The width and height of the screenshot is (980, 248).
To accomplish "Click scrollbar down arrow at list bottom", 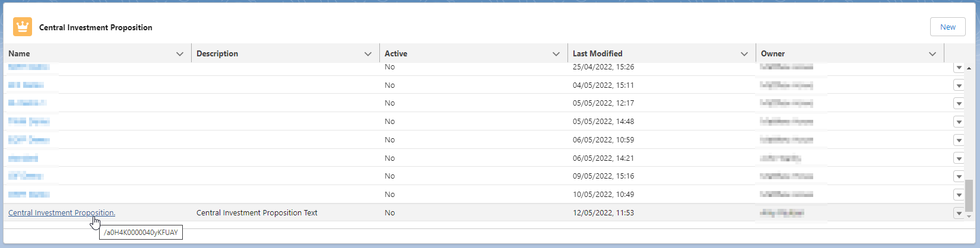I will 969,217.
